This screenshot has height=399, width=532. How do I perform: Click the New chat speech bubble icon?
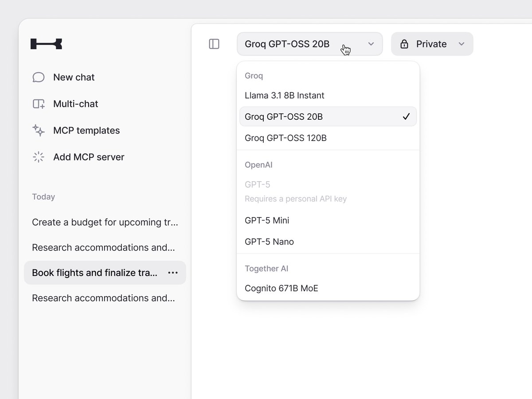39,77
